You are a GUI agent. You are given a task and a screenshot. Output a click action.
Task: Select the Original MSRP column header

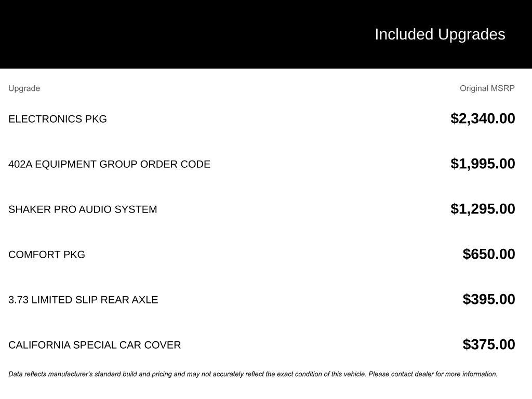tap(487, 88)
